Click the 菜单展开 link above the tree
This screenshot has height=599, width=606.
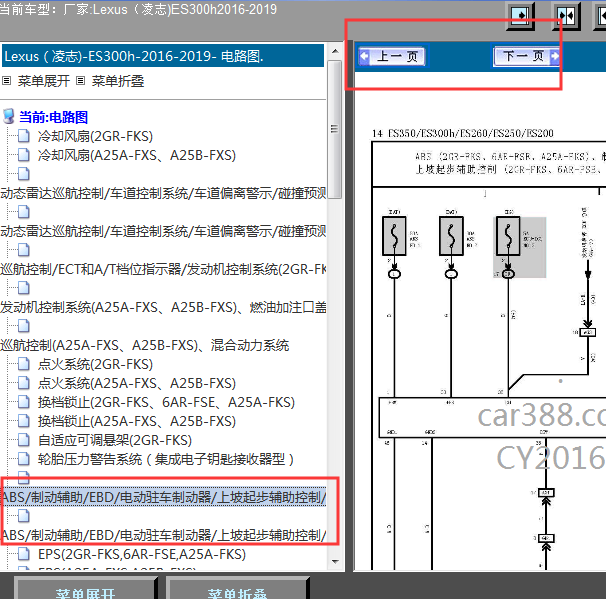point(44,81)
